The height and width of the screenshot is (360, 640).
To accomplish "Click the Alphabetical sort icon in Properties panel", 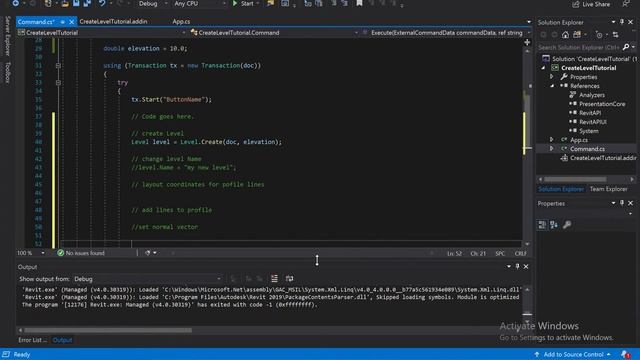I will tap(554, 224).
